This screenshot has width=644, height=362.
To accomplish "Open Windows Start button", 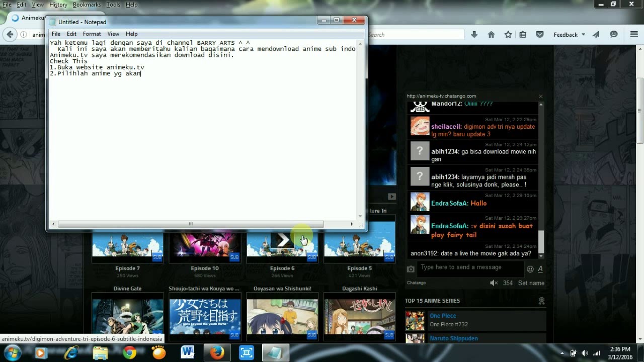I will click(12, 353).
